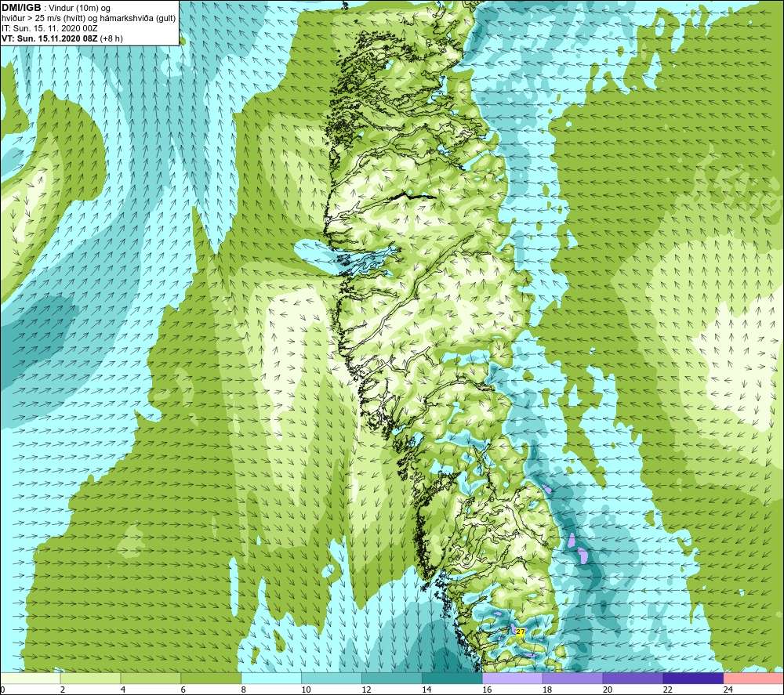
Task: Pick the cyan 10–12 legend swatch
Action: tap(332, 679)
